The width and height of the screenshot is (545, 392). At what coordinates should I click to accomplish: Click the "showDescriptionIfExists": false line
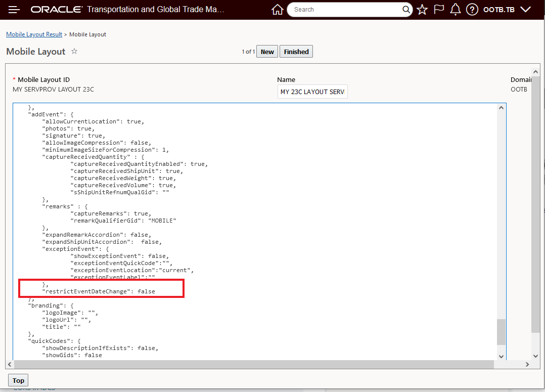(100, 348)
